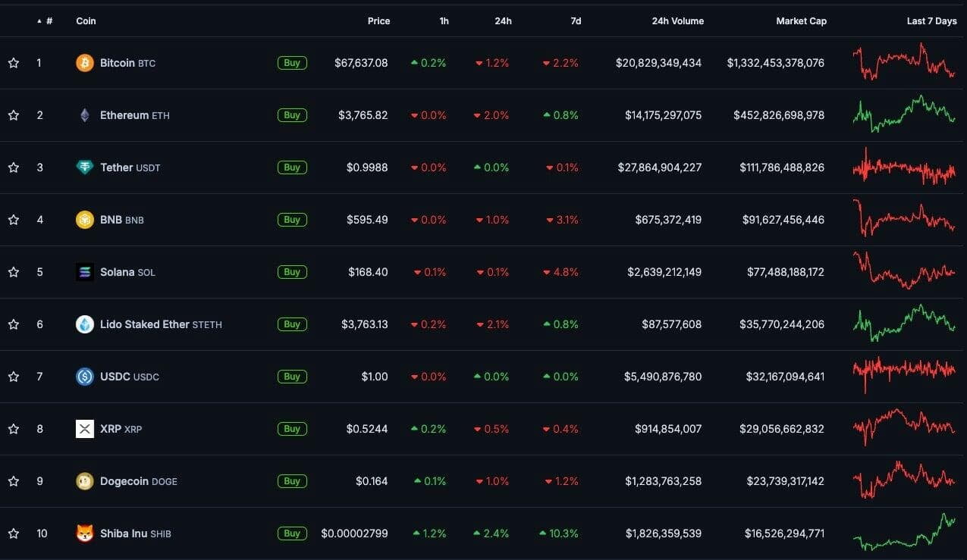967x560 pixels.
Task: Favorite Ethereum with the star
Action: point(14,115)
